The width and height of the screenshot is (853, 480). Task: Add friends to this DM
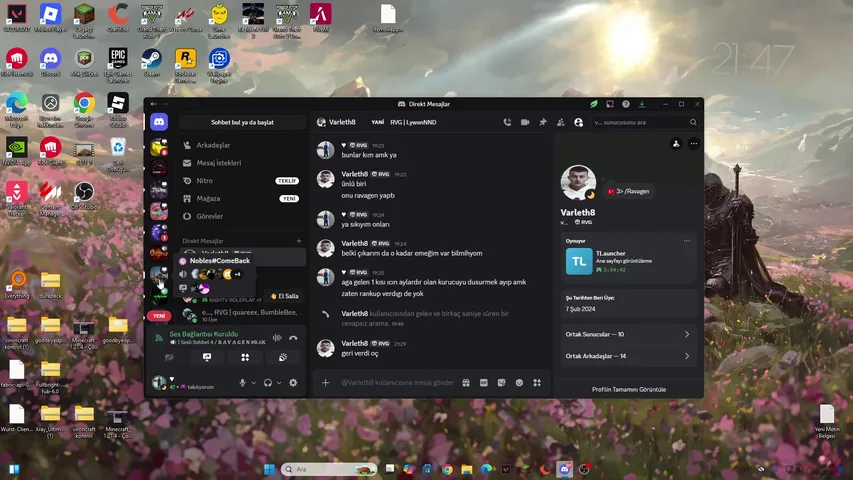coord(561,122)
